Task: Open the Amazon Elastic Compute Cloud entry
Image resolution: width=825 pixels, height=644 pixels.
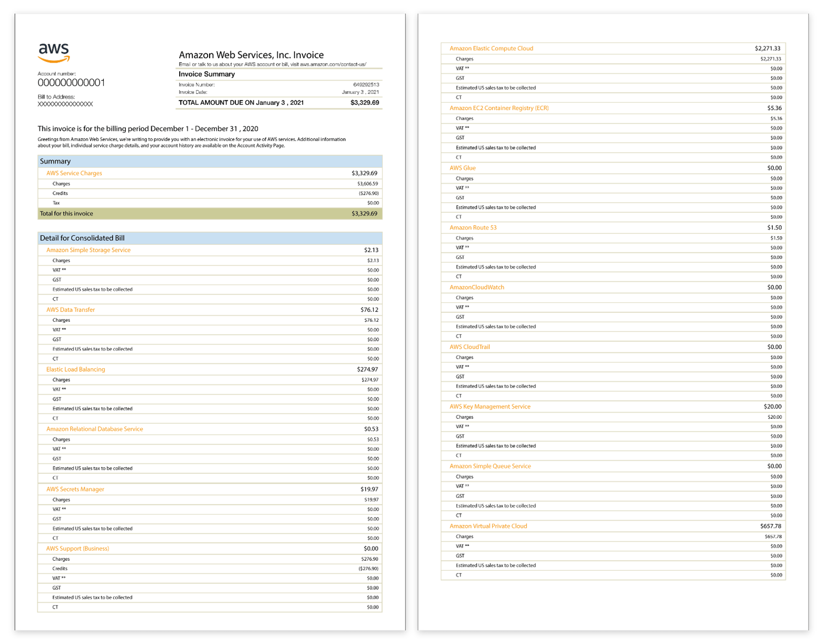Action: [x=491, y=48]
